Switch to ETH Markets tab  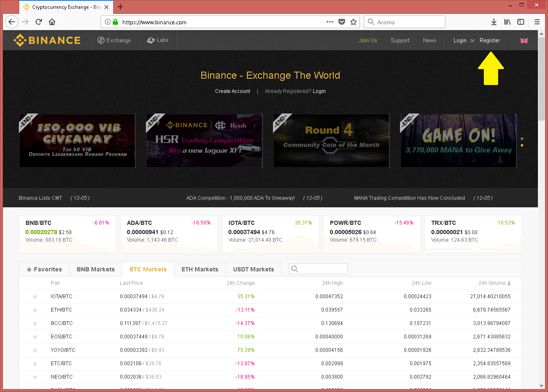[x=200, y=269]
